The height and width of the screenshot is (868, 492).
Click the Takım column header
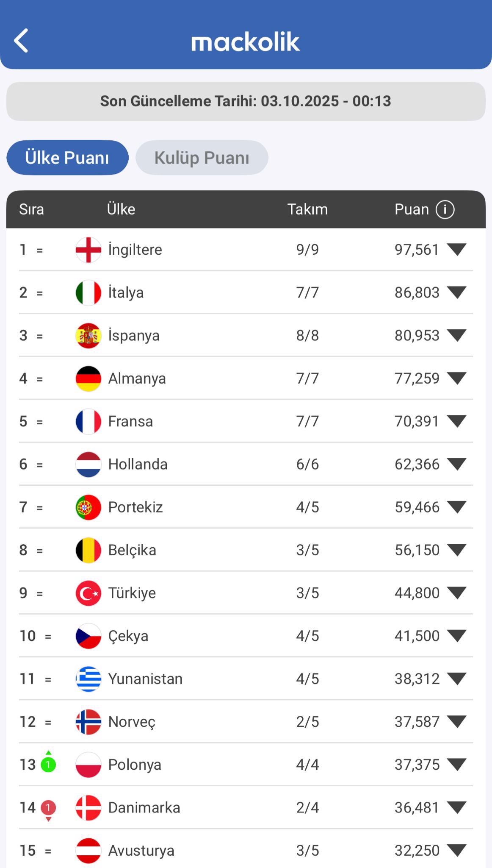(307, 209)
